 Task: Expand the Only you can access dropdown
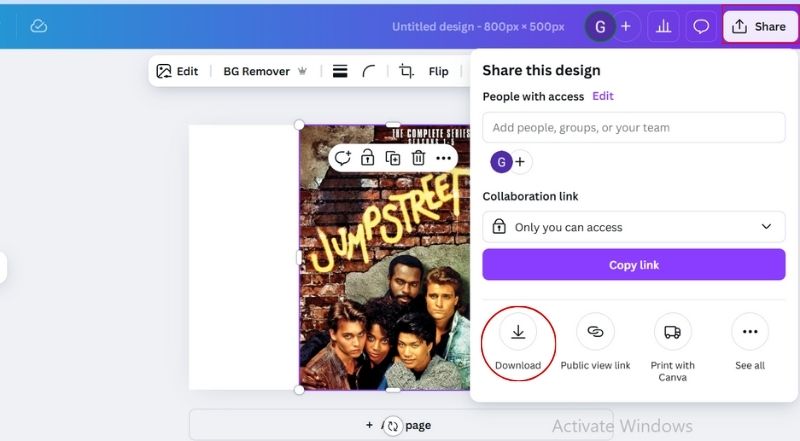pyautogui.click(x=634, y=227)
